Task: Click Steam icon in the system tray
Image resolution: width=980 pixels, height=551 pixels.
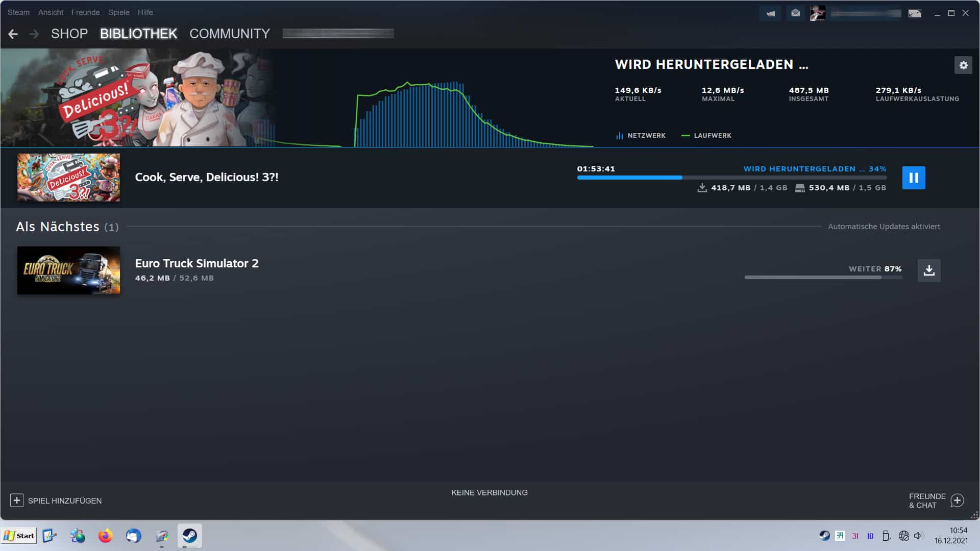Action: [x=824, y=536]
